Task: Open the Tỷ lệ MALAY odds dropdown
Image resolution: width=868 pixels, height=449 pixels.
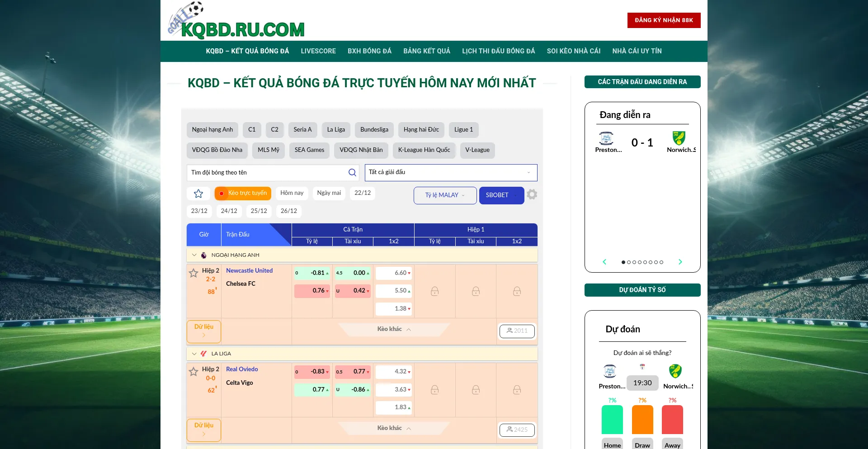Action: (445, 195)
